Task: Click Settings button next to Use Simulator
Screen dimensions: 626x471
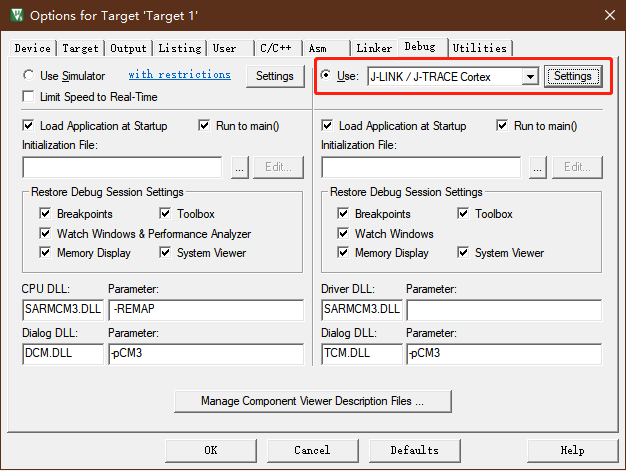Action: pos(275,76)
